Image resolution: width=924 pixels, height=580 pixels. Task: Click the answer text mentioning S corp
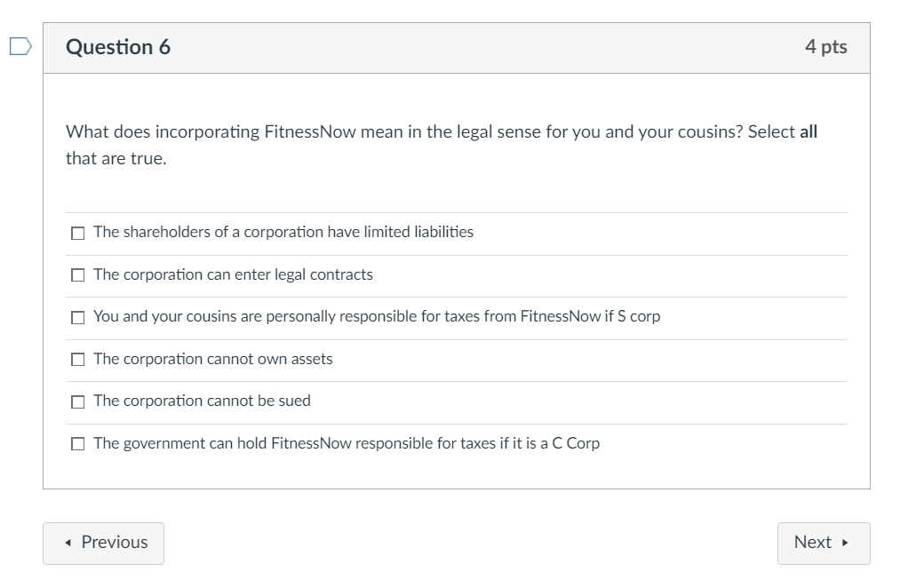click(377, 316)
